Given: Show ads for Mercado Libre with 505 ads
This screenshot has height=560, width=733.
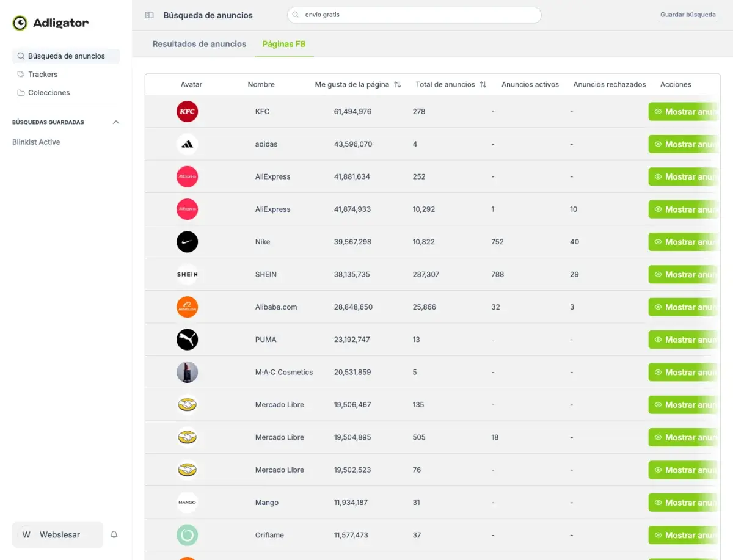Looking at the screenshot, I should (683, 437).
